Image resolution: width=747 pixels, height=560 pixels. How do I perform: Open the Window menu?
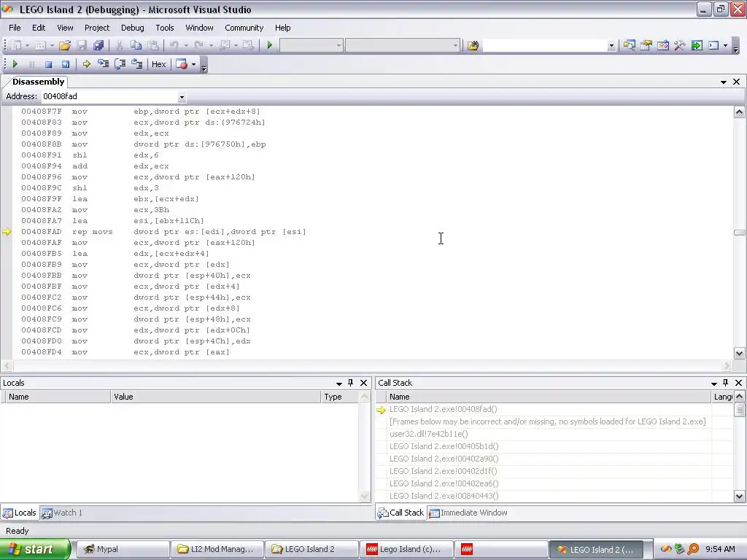[x=199, y=28]
